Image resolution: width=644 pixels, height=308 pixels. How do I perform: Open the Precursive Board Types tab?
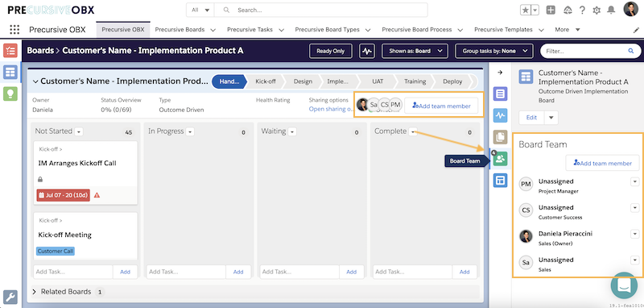(x=327, y=30)
